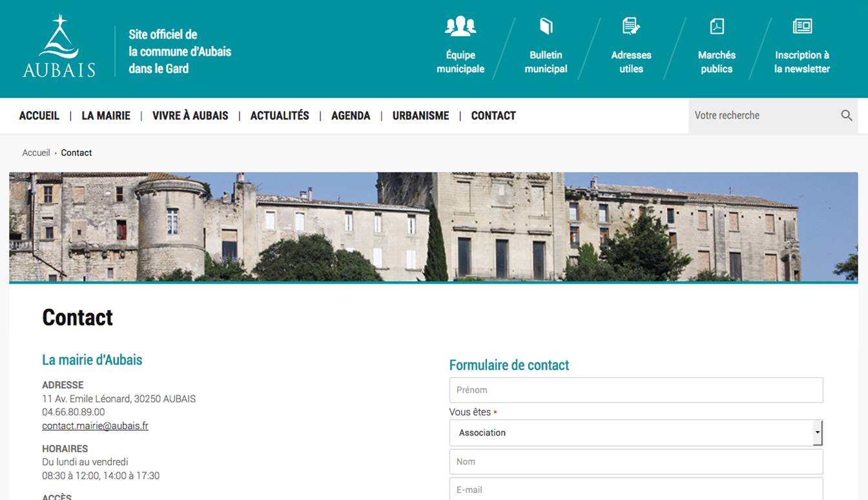Open the Vous êtes Association dropdown
Screen dimensions: 868x500
636,433
